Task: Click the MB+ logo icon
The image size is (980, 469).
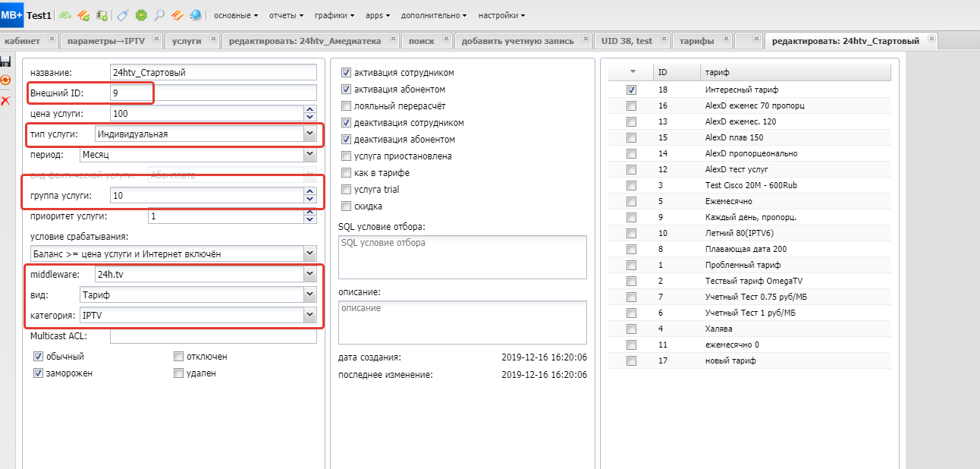Action: [x=12, y=14]
